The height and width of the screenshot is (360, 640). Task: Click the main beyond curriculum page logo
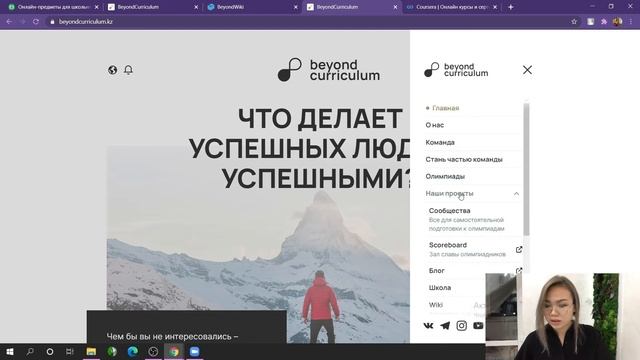pos(329,70)
